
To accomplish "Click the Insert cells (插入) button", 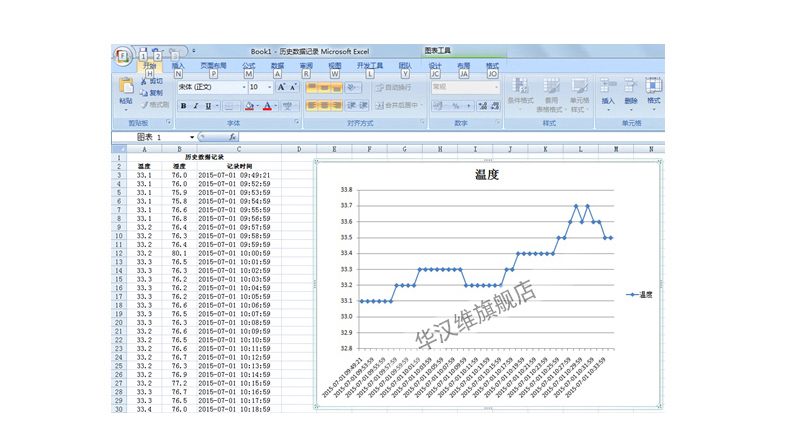I will (x=608, y=94).
